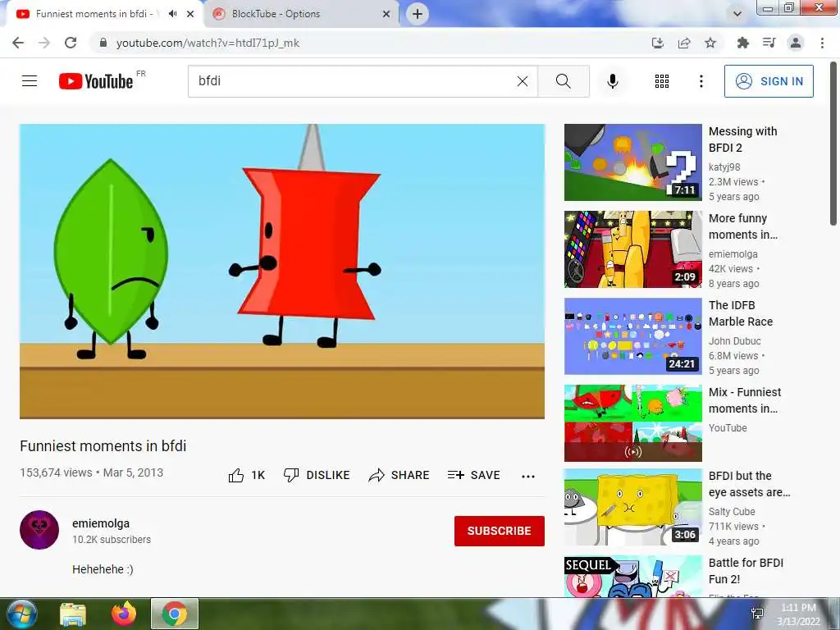Open Windows Start button
This screenshot has width=840, height=630.
(21, 614)
